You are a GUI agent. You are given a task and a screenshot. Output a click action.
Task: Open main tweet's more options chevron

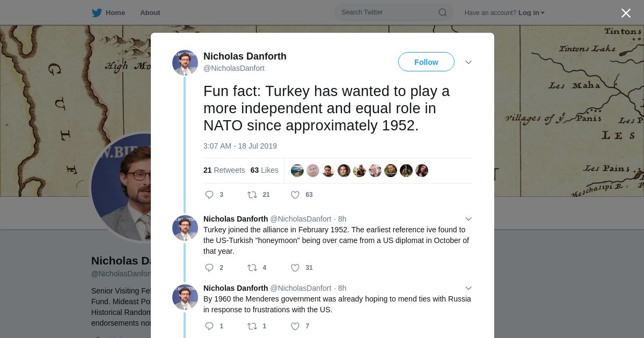[469, 62]
